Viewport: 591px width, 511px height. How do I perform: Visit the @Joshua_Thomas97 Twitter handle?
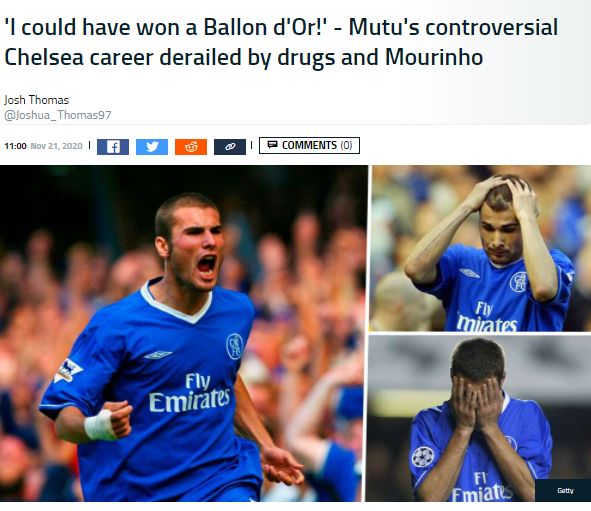(x=58, y=115)
